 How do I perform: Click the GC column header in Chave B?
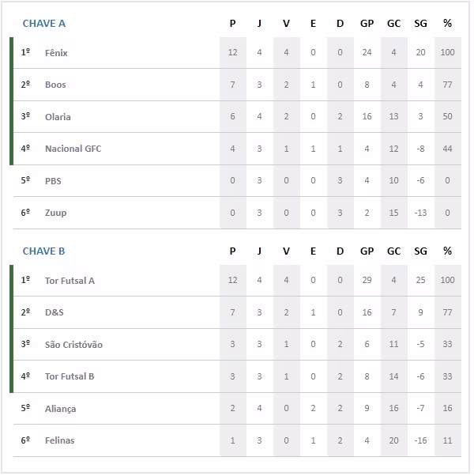click(393, 251)
